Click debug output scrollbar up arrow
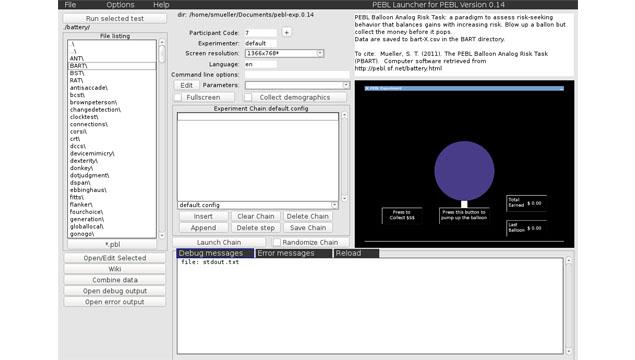The width and height of the screenshot is (635, 360). pos(569,260)
